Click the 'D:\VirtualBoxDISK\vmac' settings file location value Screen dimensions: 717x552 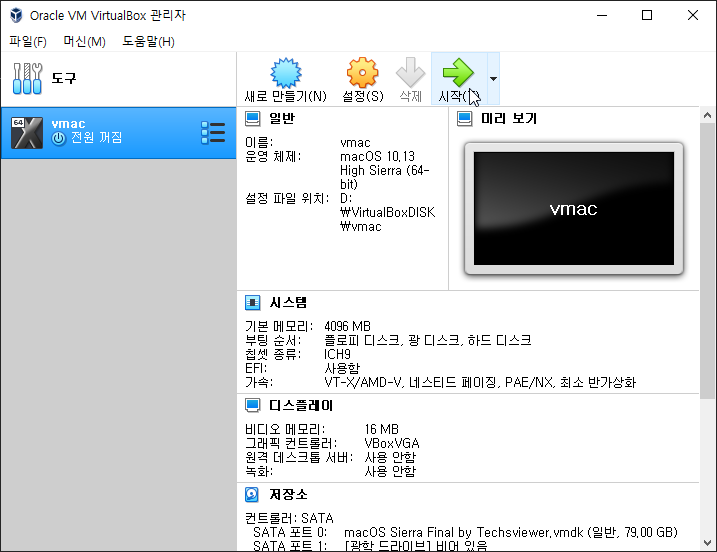[x=387, y=212]
